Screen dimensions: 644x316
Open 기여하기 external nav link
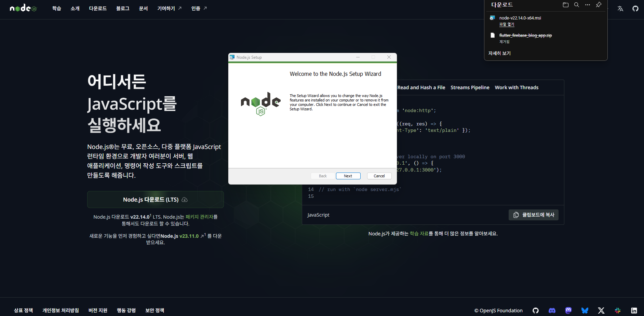170,9
